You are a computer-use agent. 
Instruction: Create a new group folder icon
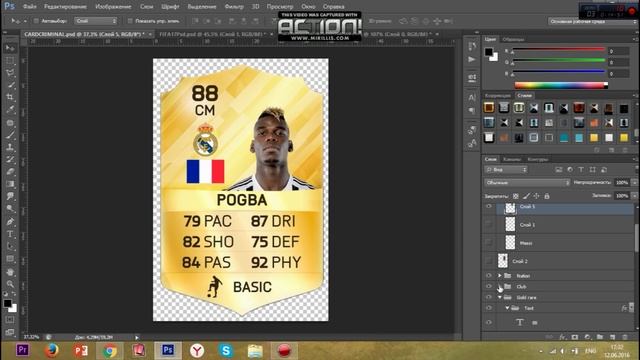click(600, 337)
